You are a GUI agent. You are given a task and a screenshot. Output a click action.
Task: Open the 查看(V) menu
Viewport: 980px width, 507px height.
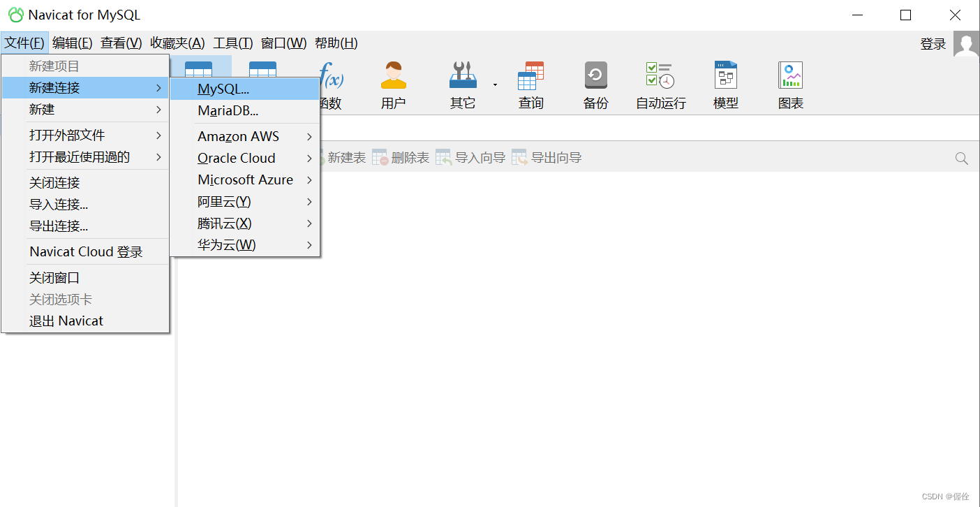point(121,43)
